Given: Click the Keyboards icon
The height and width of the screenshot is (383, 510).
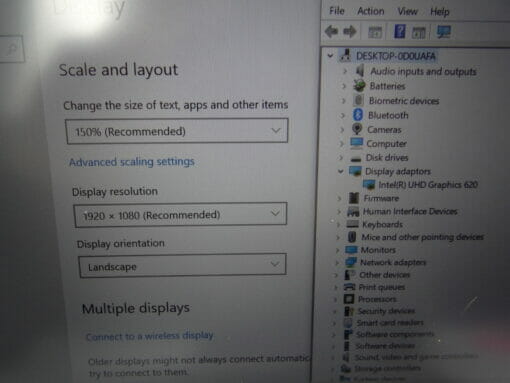Looking at the screenshot, I should click(x=352, y=224).
